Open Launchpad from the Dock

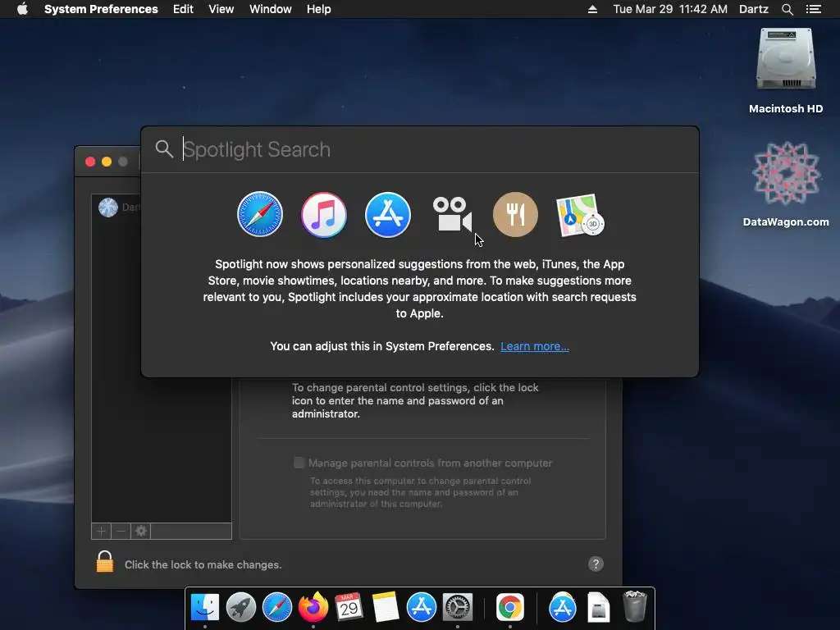(x=240, y=607)
